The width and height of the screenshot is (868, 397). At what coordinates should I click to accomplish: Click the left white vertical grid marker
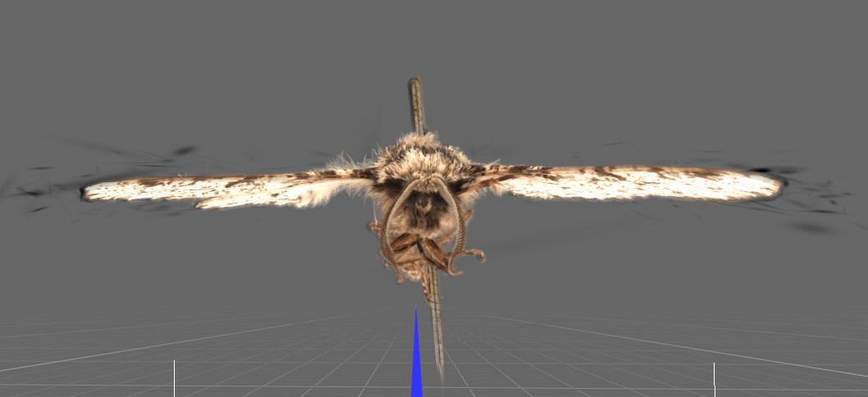(x=175, y=376)
